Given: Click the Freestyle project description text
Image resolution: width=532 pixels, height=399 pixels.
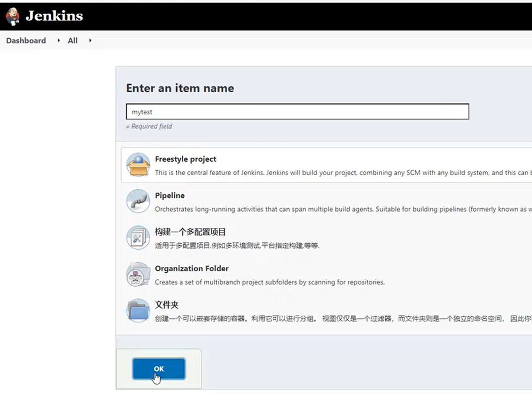Looking at the screenshot, I should click(x=343, y=173).
